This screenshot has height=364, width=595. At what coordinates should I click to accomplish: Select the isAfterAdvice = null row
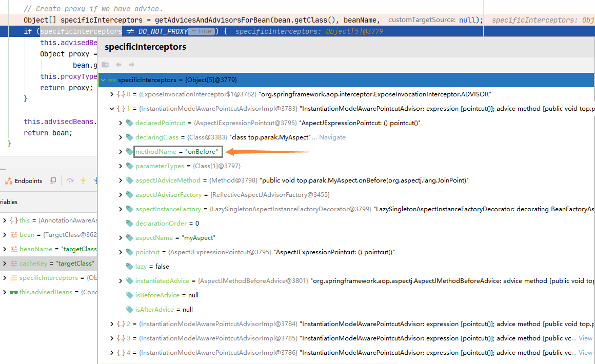pyautogui.click(x=346, y=310)
